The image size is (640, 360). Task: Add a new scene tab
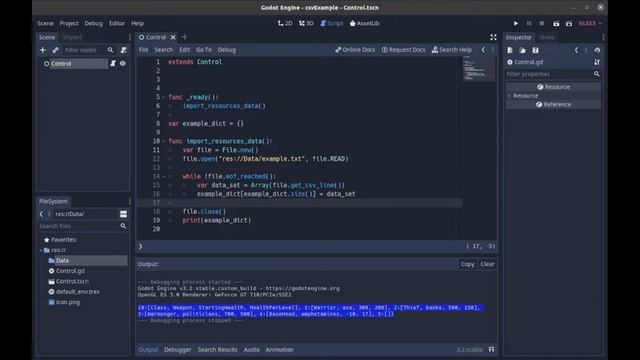tap(184, 37)
